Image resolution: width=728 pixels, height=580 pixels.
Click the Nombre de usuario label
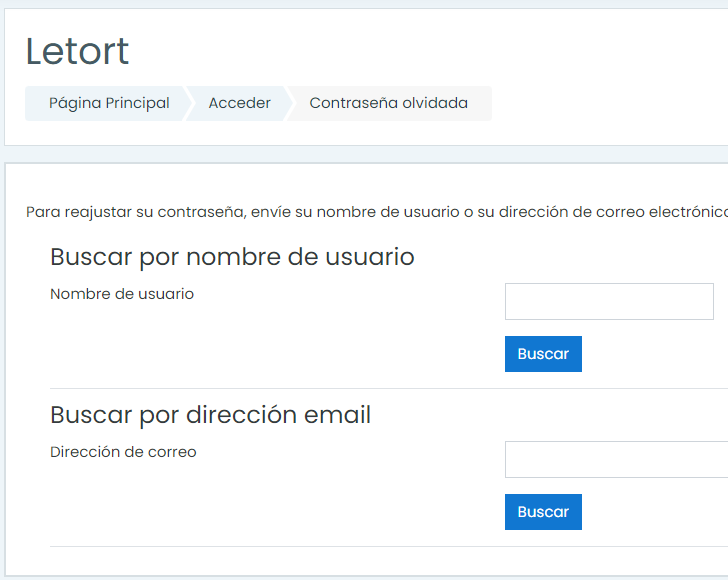pyautogui.click(x=122, y=294)
